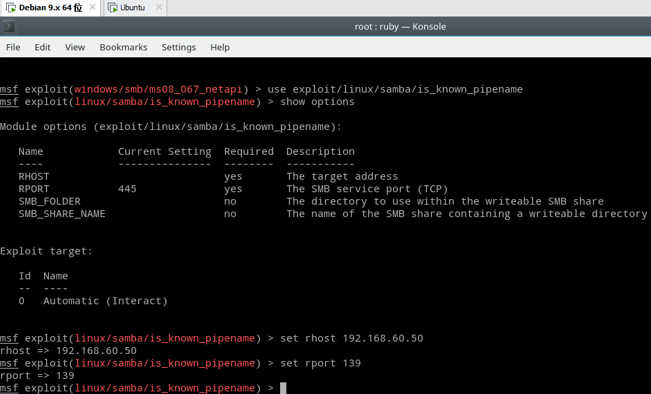The height and width of the screenshot is (394, 651).
Task: Close the Ubuntu VM tab
Action: (x=159, y=7)
